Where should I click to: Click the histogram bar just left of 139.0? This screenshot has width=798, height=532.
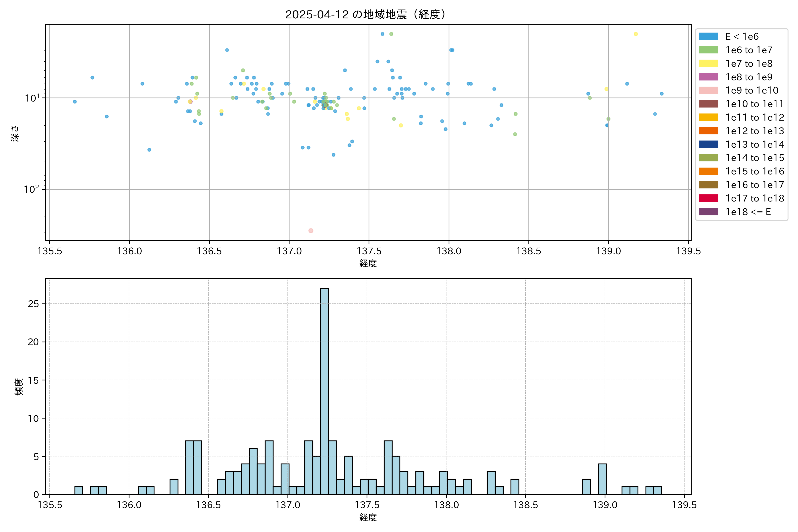[x=602, y=479]
